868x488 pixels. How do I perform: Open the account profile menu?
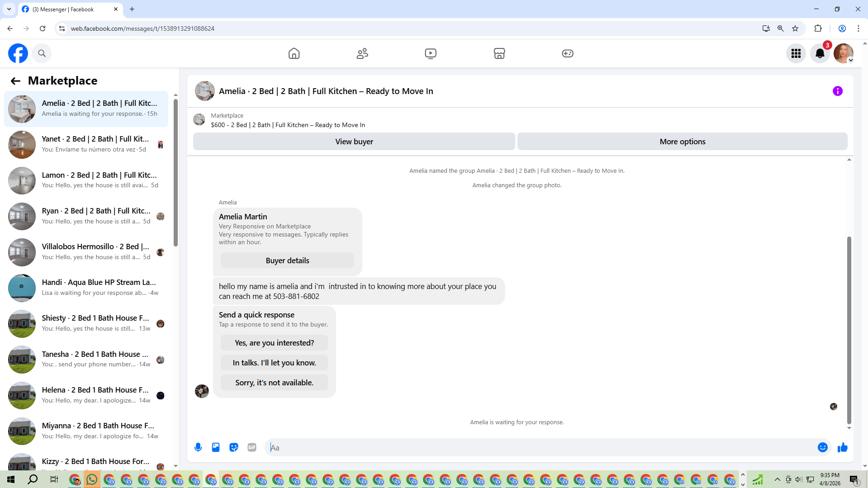point(844,53)
